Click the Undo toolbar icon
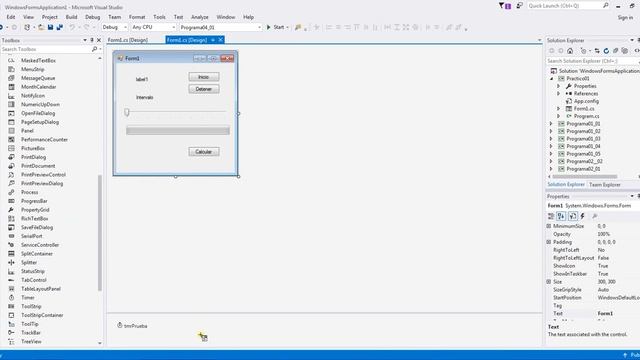This screenshot has width=640, height=360. tap(72, 27)
